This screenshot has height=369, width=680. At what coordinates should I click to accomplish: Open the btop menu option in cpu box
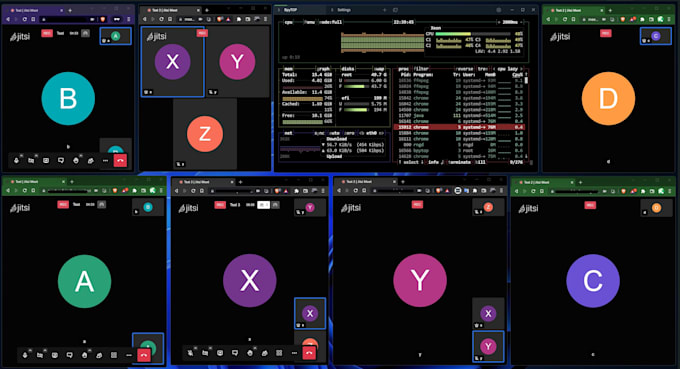(x=311, y=22)
